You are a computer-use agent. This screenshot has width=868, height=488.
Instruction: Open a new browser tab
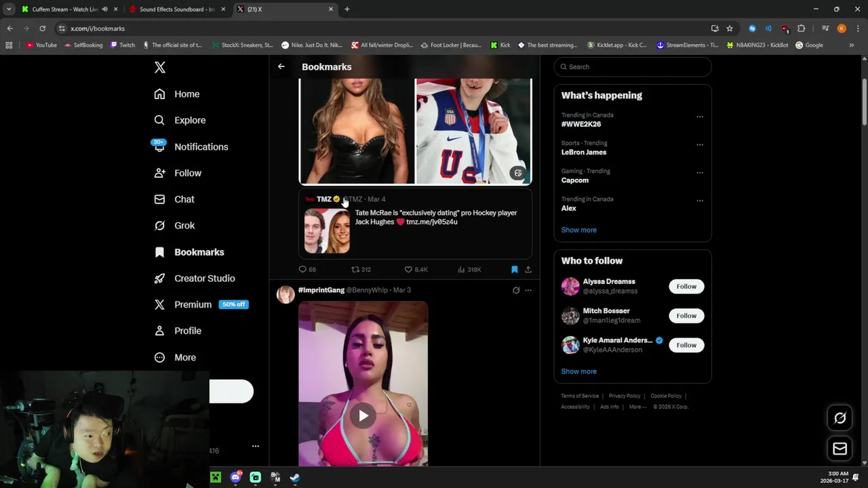[347, 9]
